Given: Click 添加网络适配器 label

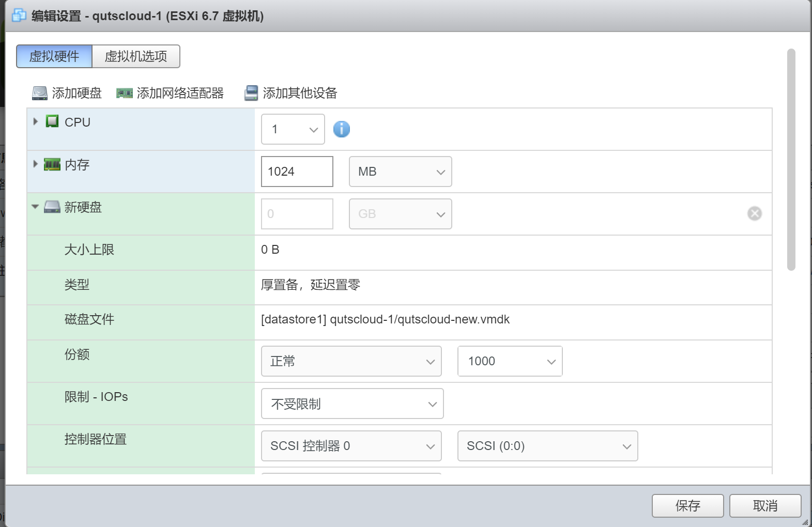Looking at the screenshot, I should tap(180, 93).
